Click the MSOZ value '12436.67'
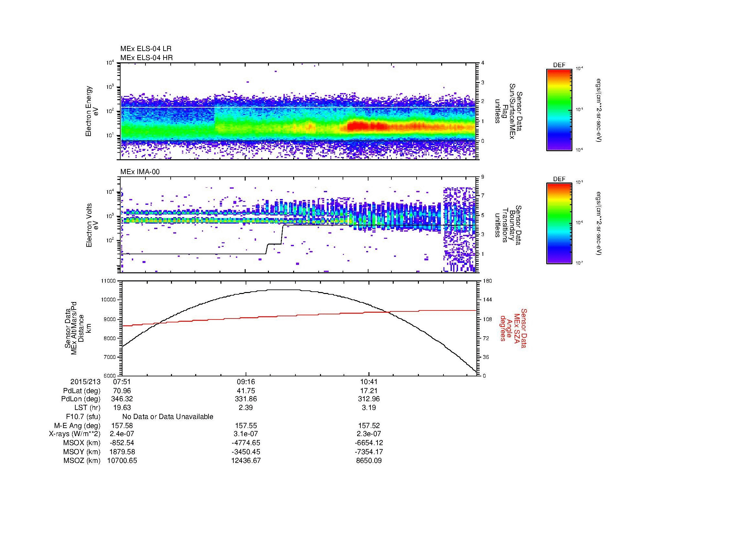756x534 pixels. [246, 461]
